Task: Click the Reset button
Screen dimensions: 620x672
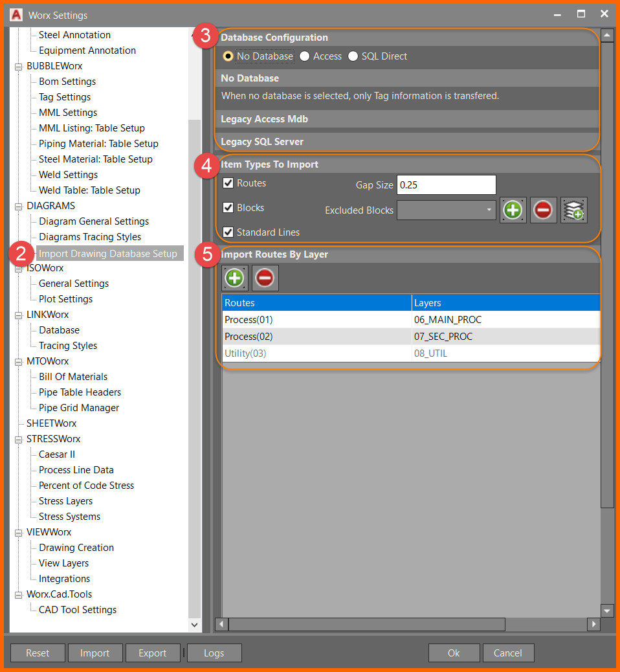Action: (x=38, y=653)
